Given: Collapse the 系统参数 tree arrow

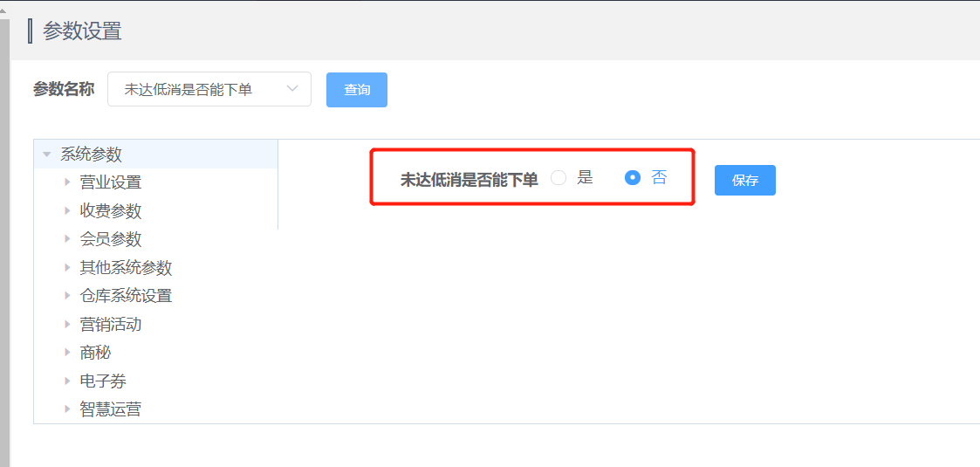Looking at the screenshot, I should 47,155.
